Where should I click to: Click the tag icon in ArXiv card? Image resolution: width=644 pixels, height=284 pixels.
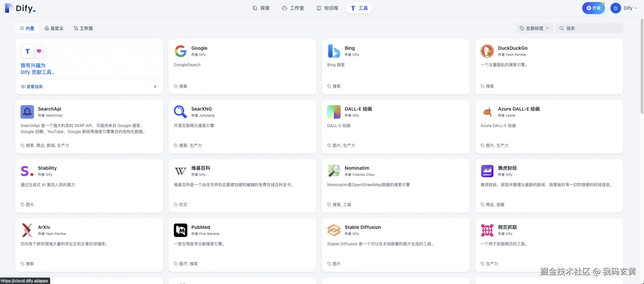[x=23, y=264]
